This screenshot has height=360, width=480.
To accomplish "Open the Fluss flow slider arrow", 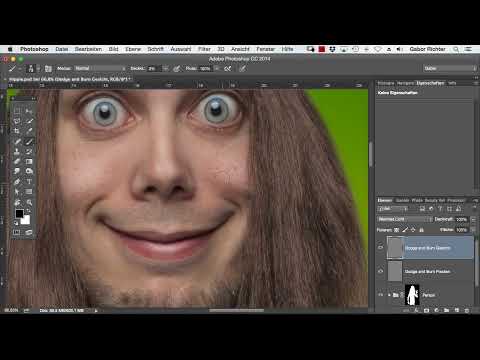I will (x=217, y=68).
